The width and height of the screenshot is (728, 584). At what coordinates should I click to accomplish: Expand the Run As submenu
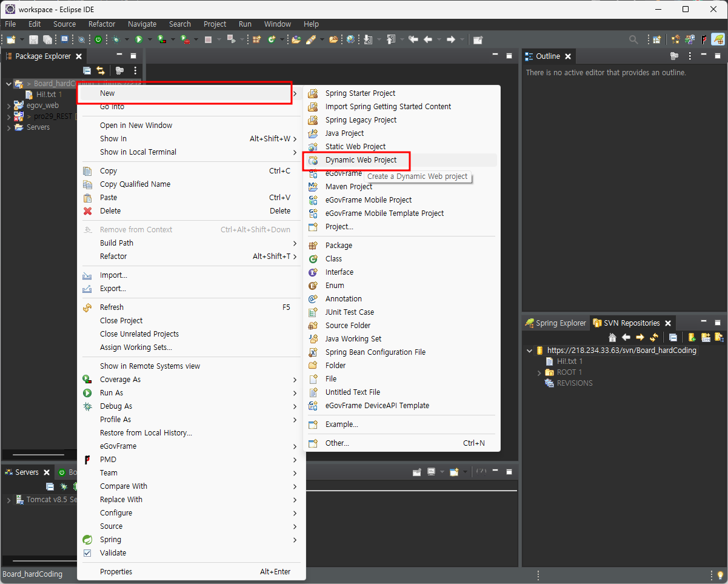pos(295,393)
